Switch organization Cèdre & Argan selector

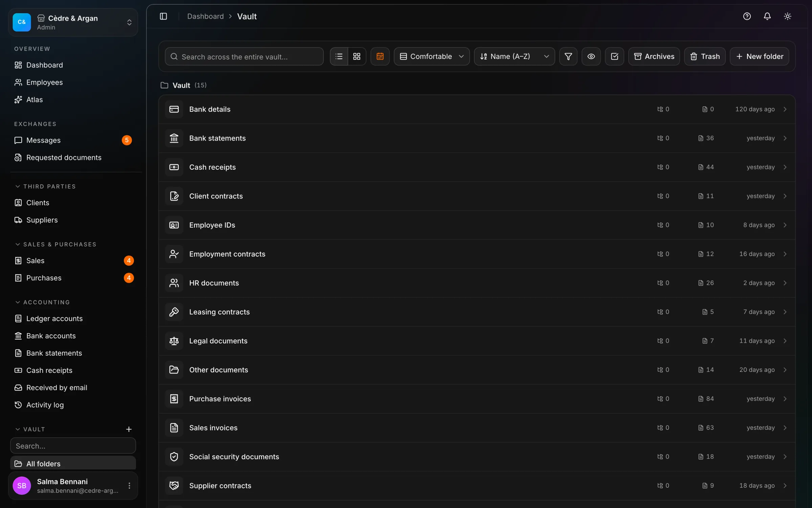tap(73, 22)
